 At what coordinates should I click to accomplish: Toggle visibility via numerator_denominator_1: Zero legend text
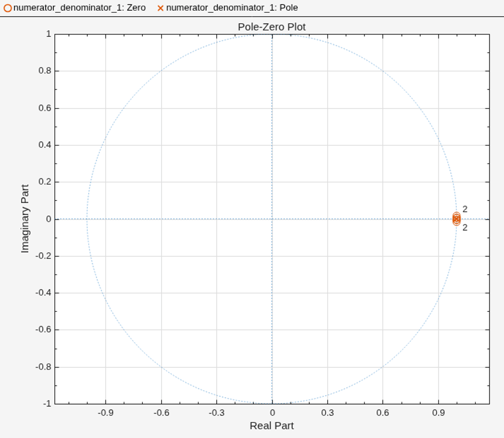pyautogui.click(x=79, y=8)
